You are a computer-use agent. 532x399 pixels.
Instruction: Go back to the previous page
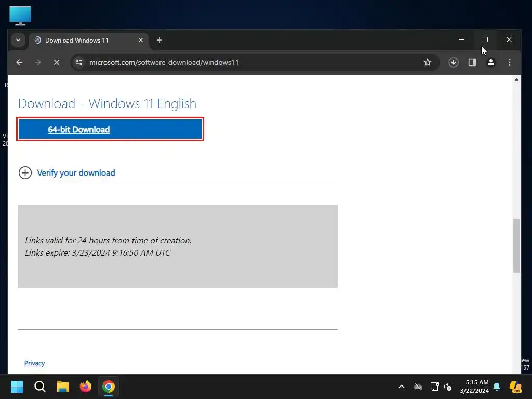tap(19, 62)
